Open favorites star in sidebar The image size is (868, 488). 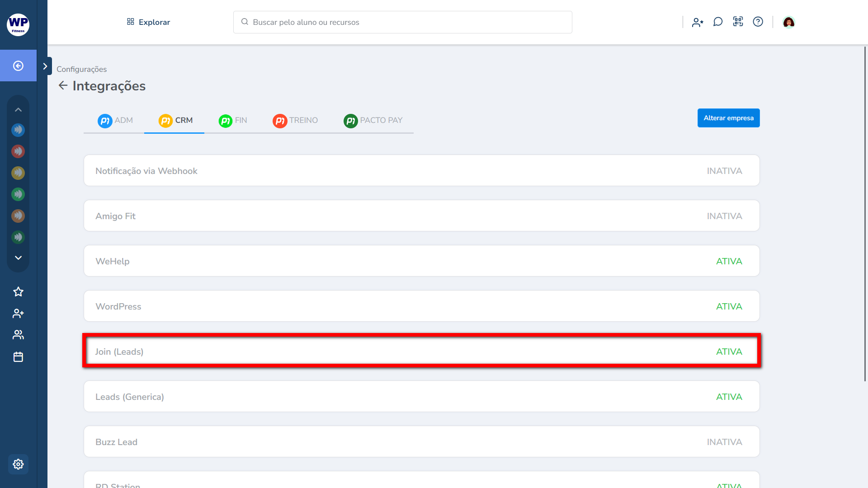[x=18, y=292]
